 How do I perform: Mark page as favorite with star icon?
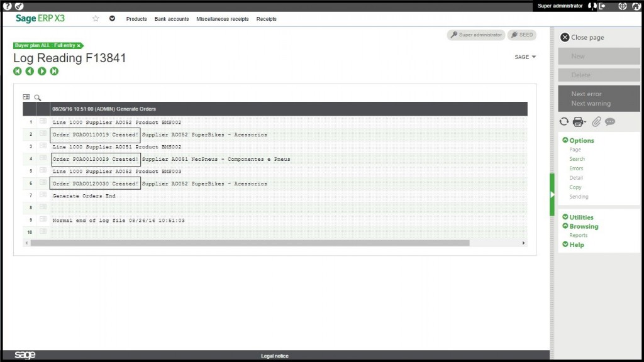[x=96, y=18]
